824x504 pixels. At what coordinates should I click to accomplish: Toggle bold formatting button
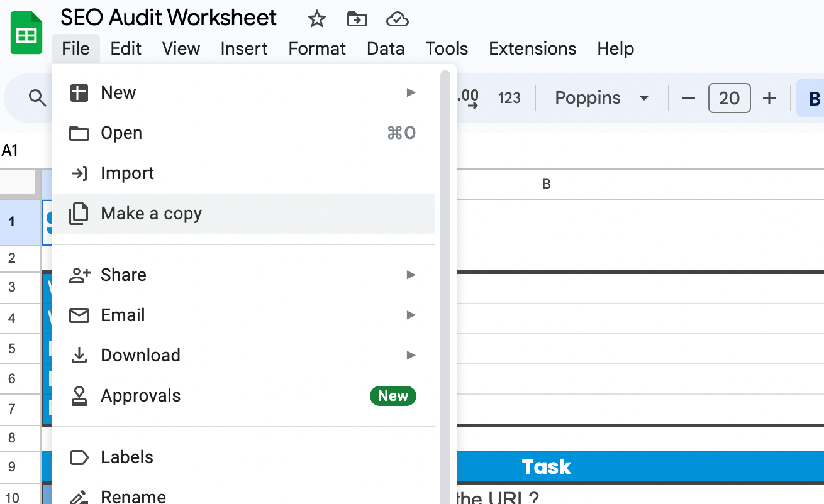click(x=814, y=98)
